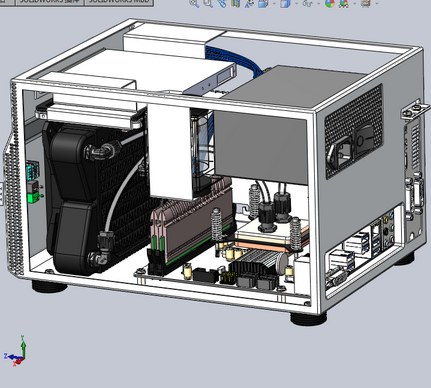Expand the Display Style dropdown arrow
The image size is (431, 388).
click(x=296, y=4)
